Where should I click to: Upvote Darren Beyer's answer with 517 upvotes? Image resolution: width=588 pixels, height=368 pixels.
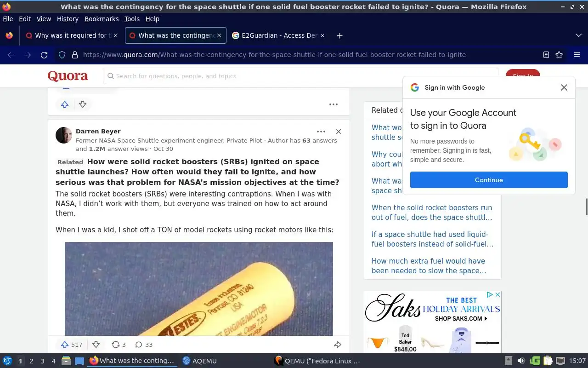click(72, 345)
